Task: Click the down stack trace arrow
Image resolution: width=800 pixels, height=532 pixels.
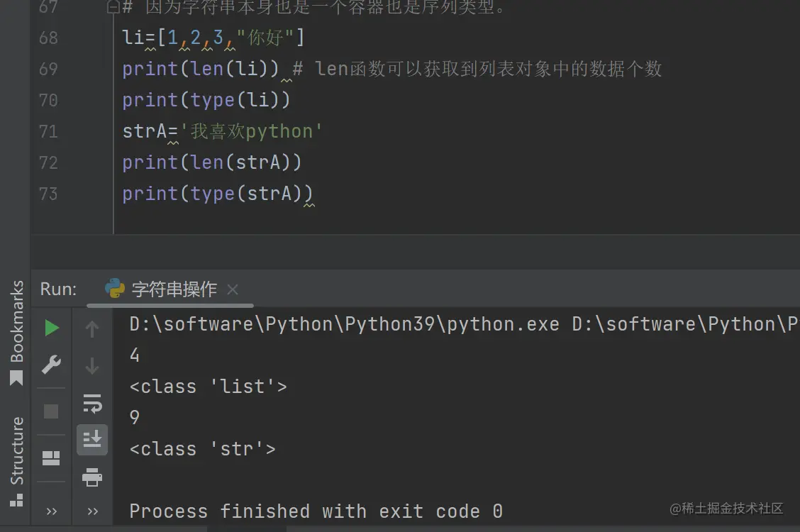Action: (x=92, y=366)
